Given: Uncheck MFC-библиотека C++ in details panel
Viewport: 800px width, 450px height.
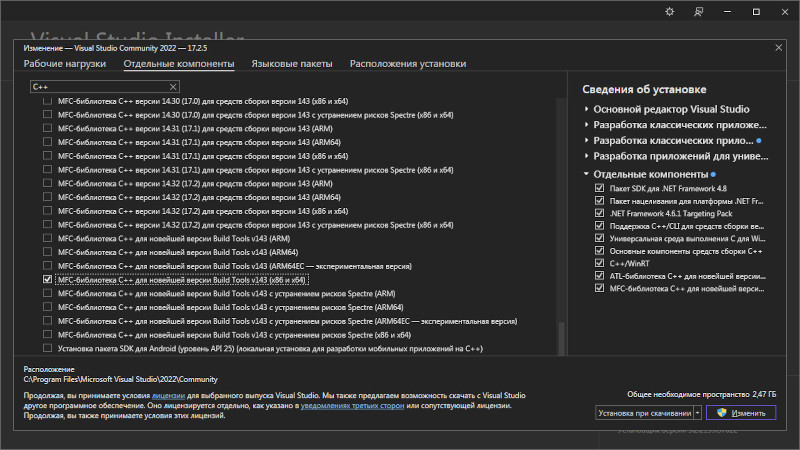Looking at the screenshot, I should (599, 288).
